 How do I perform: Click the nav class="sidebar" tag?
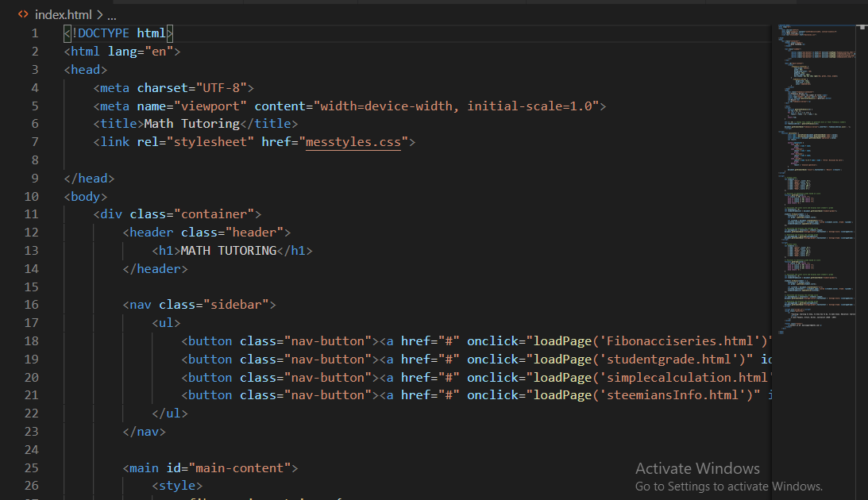(199, 305)
